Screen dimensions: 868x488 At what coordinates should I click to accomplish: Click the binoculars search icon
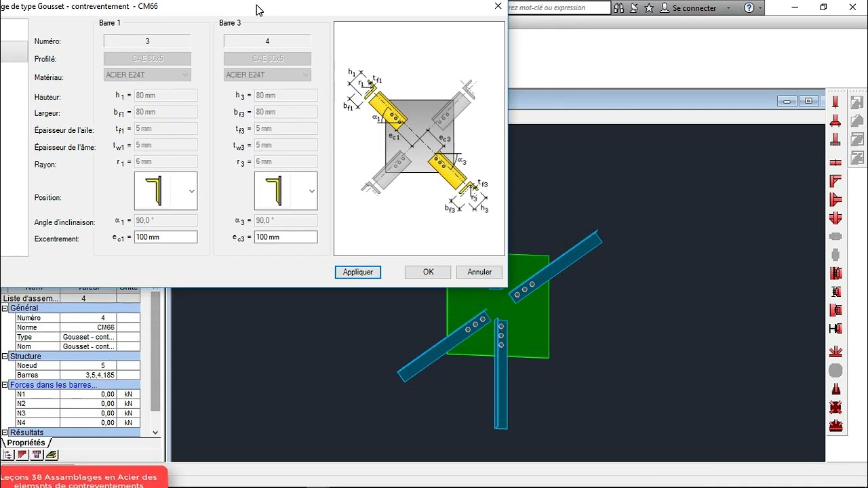click(x=619, y=8)
